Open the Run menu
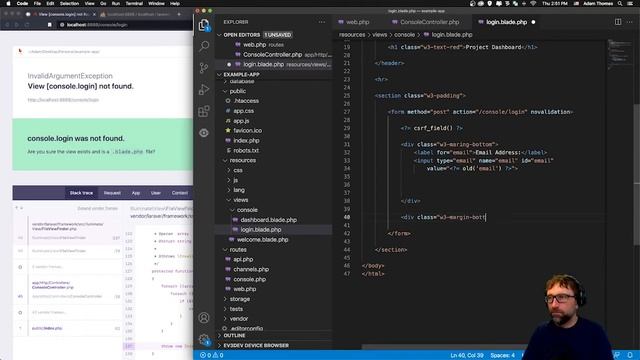This screenshot has width=640, height=360. (x=116, y=3)
